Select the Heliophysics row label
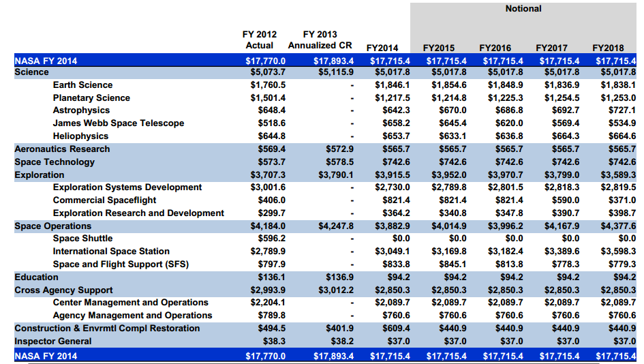The width and height of the screenshot is (644, 364). pos(80,136)
